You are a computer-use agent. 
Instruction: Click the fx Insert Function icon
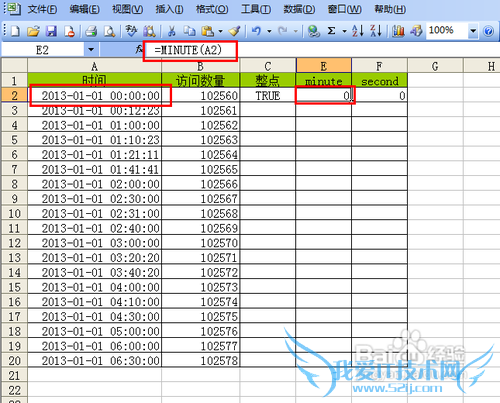click(139, 50)
